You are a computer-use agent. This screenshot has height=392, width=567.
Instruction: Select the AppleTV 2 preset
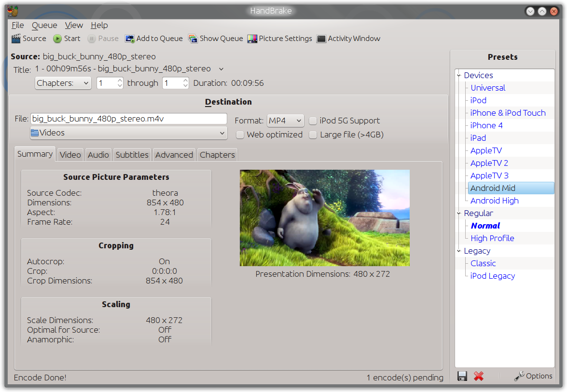489,163
